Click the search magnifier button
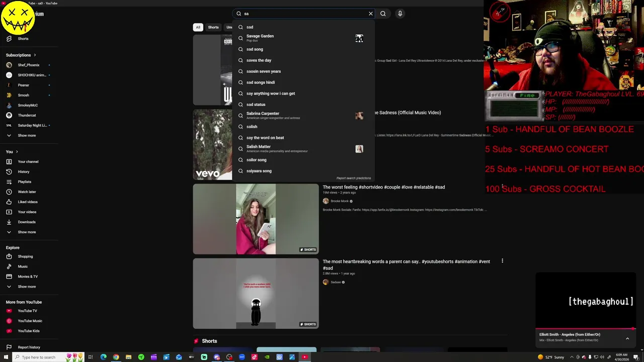The width and height of the screenshot is (644, 362). [383, 14]
